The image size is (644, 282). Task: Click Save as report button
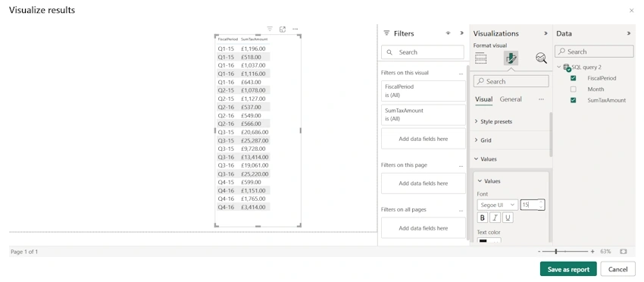pyautogui.click(x=568, y=269)
